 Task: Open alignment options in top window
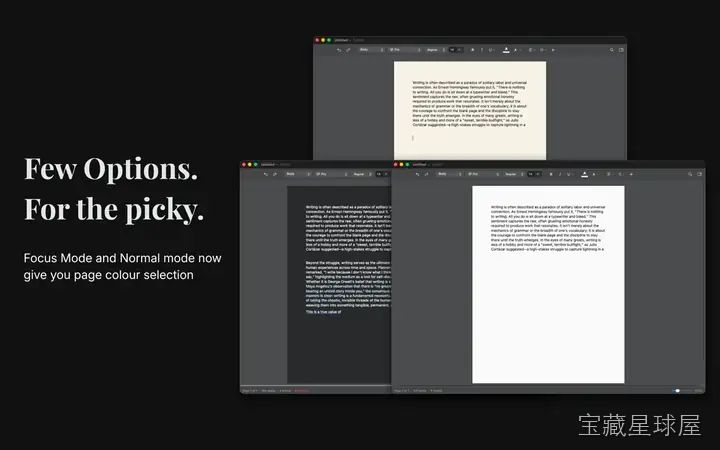[531, 50]
